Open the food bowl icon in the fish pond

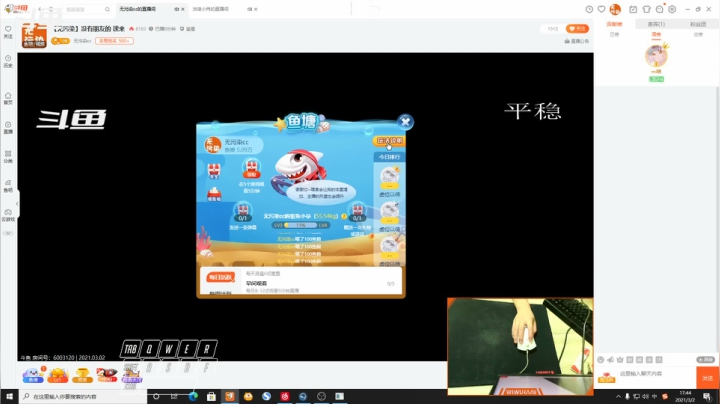(214, 194)
